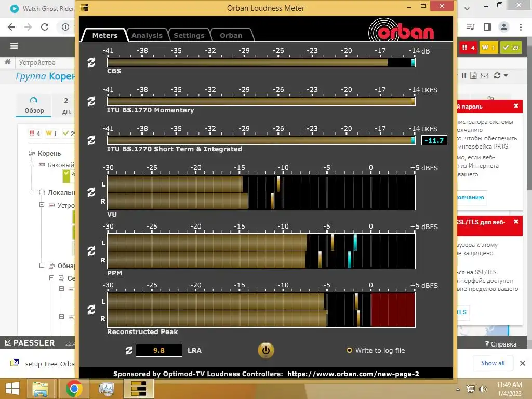
Task: Click the Orban logo in the header
Action: point(401,31)
